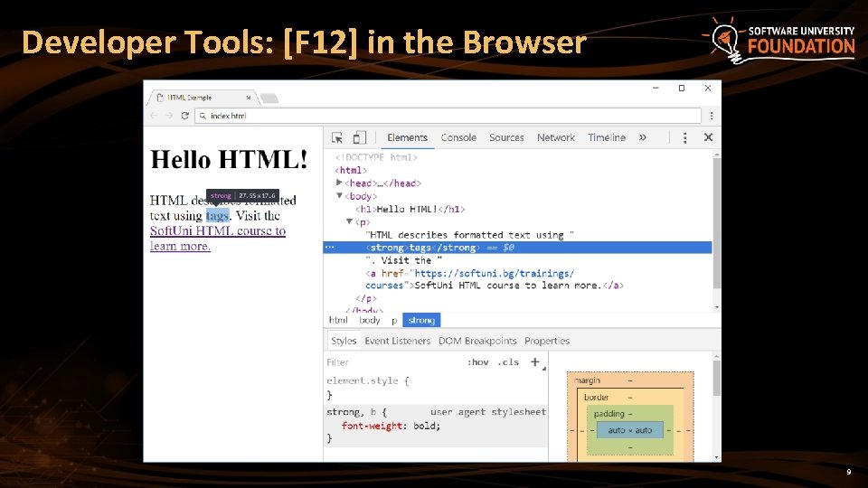868x488 pixels.
Task: Select the "HTML describes formatted text using" node
Action: click(x=470, y=235)
